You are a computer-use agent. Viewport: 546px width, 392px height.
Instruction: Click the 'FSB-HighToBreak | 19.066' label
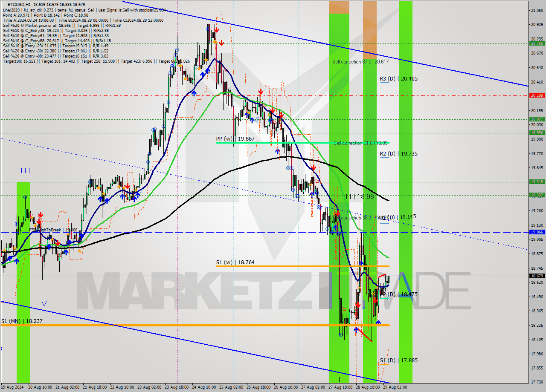tap(53, 230)
